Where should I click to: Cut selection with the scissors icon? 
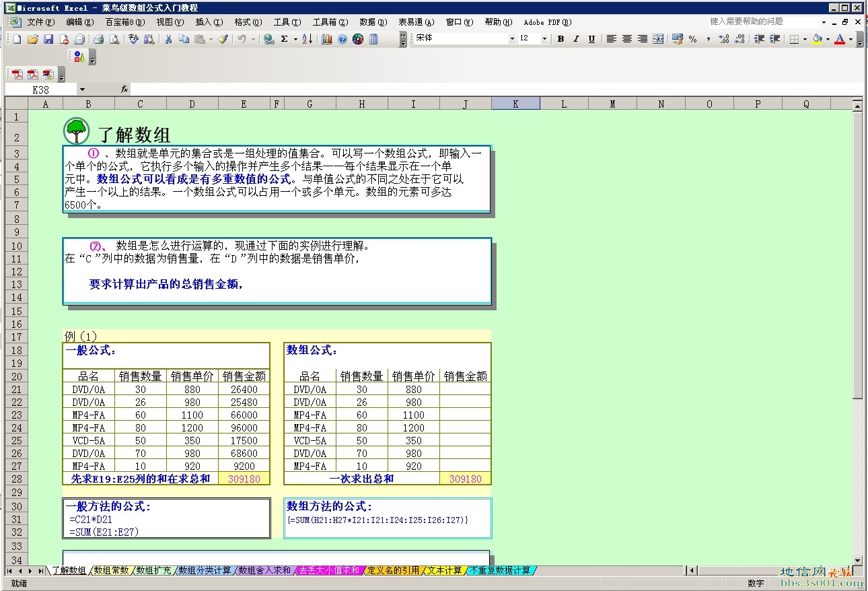[x=168, y=39]
